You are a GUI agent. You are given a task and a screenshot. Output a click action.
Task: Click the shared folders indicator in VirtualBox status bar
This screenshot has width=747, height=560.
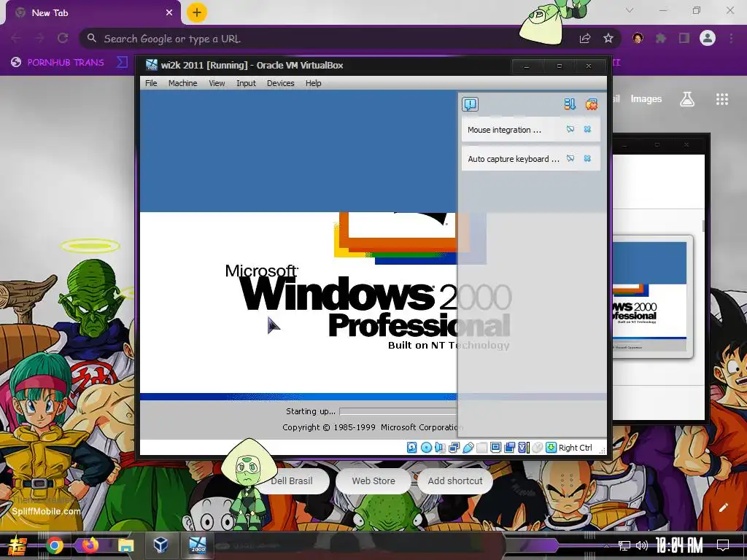[481, 448]
